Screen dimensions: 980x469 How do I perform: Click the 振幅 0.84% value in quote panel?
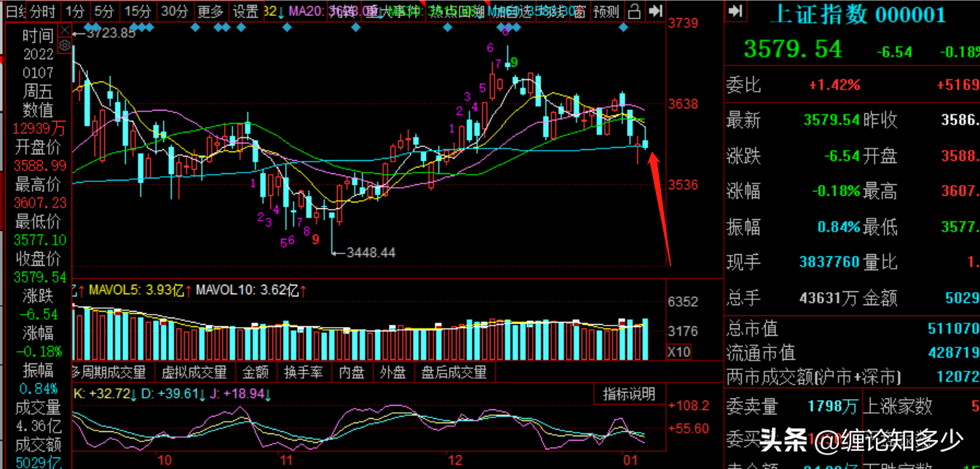(839, 226)
